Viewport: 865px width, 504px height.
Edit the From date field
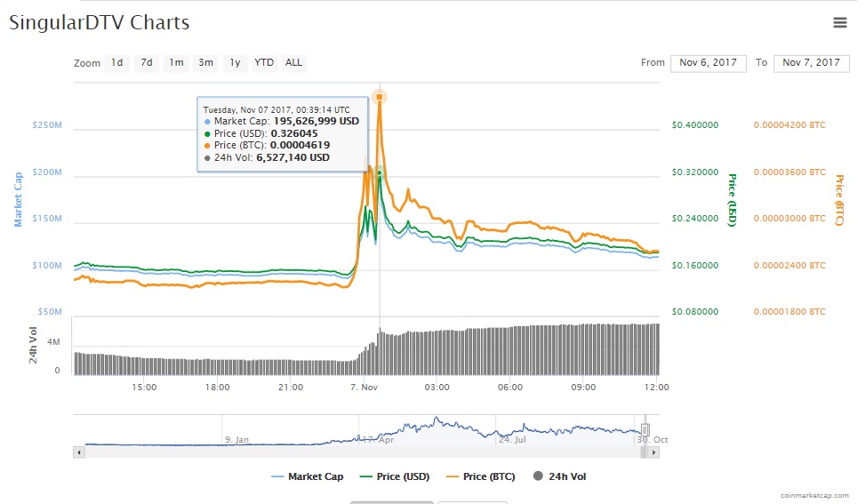709,63
